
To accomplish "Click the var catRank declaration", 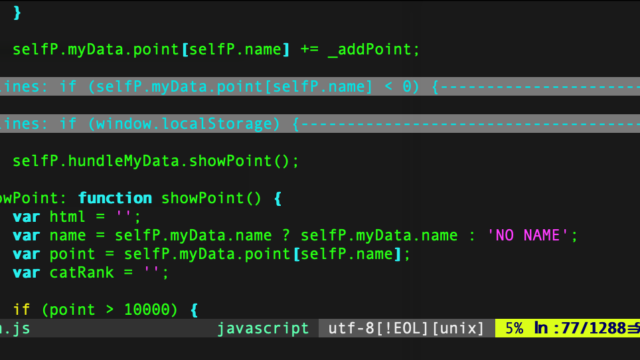I will click(x=91, y=273).
